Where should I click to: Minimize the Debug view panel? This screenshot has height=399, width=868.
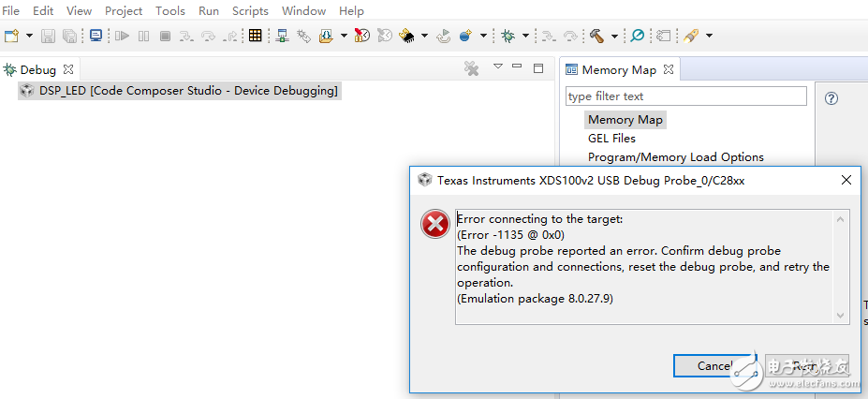(x=517, y=66)
